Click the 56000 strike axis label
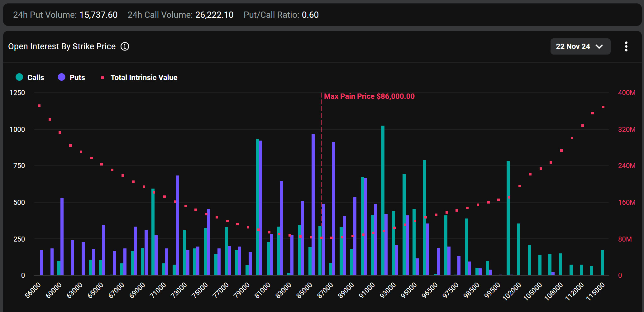 click(x=33, y=290)
